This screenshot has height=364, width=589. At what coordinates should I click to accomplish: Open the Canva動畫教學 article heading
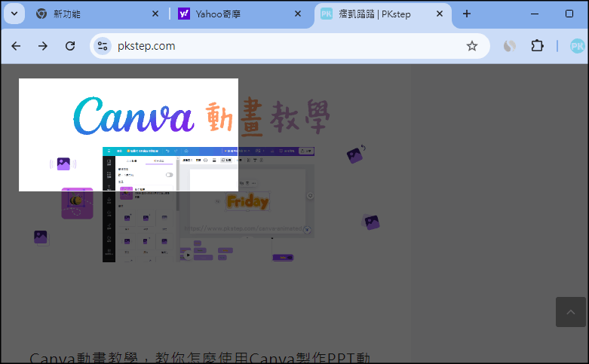[200, 359]
